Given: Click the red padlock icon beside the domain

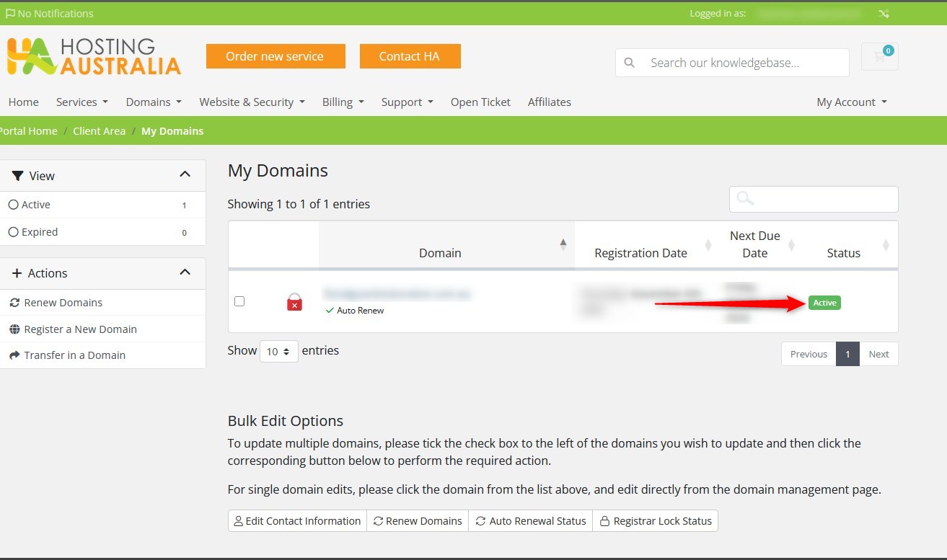Looking at the screenshot, I should point(294,302).
